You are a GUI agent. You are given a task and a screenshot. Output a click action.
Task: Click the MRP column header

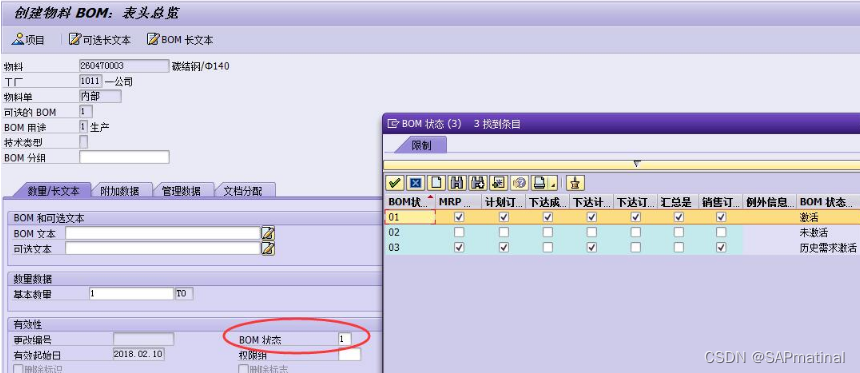click(459, 202)
